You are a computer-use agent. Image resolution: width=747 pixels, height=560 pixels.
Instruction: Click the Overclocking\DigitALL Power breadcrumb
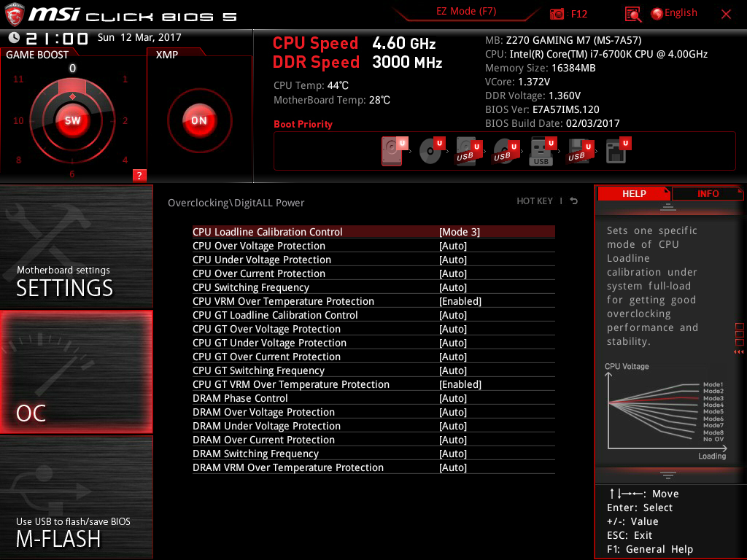pos(236,203)
